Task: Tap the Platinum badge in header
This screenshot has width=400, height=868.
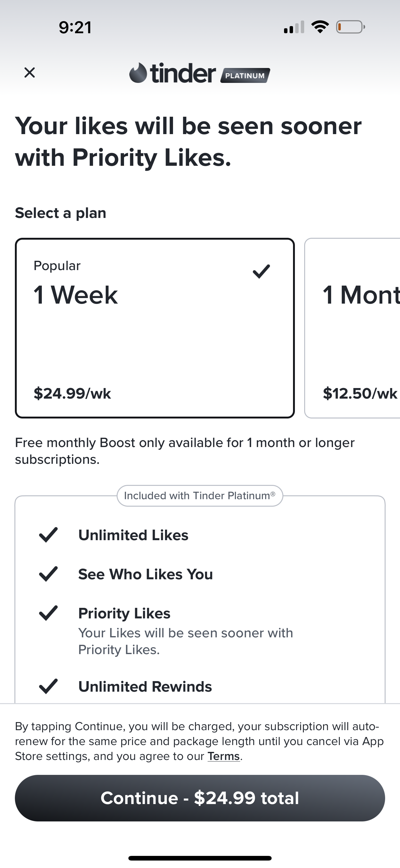Action: pyautogui.click(x=245, y=75)
